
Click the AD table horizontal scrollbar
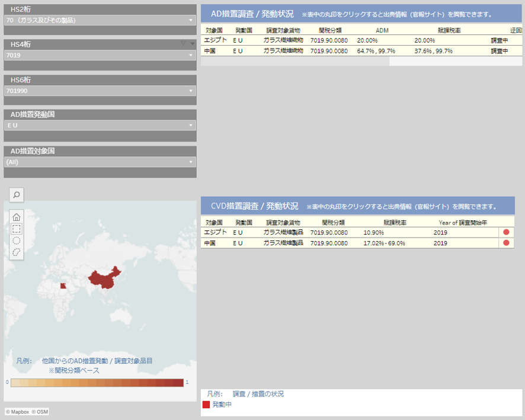295,61
